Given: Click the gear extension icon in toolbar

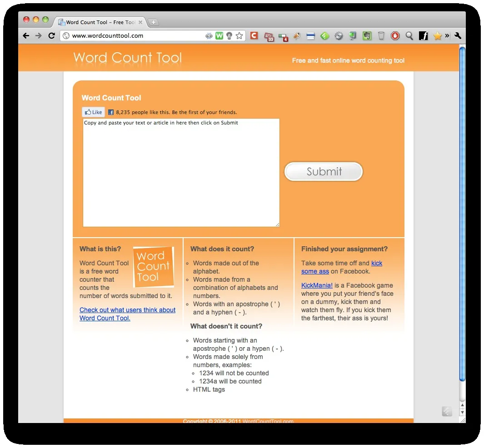Looking at the screenshot, I should (x=339, y=36).
